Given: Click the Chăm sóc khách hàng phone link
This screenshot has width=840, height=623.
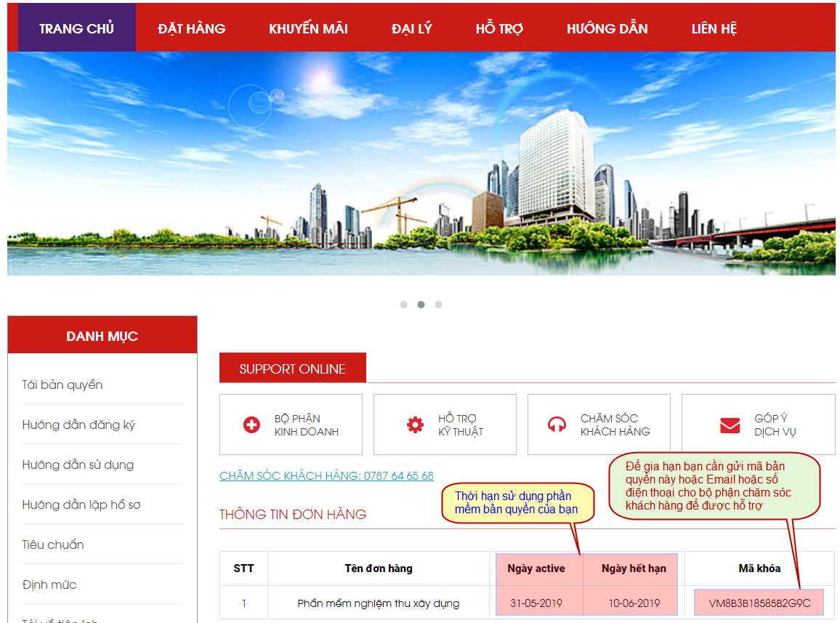Looking at the screenshot, I should click(326, 475).
